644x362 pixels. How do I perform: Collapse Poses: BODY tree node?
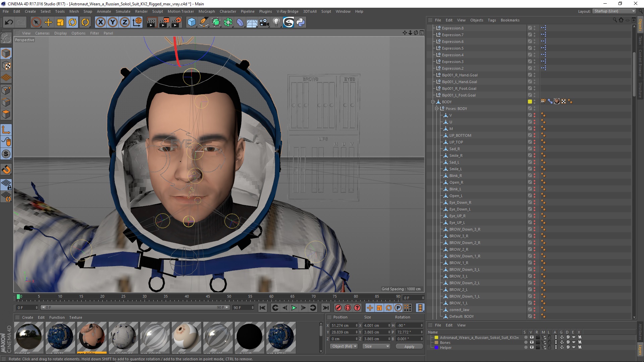pos(436,109)
